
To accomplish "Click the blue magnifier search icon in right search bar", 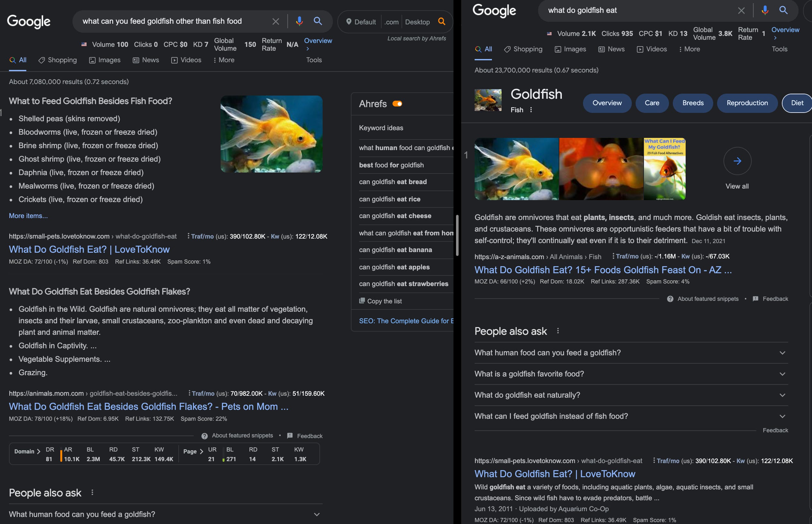I will tap(783, 10).
